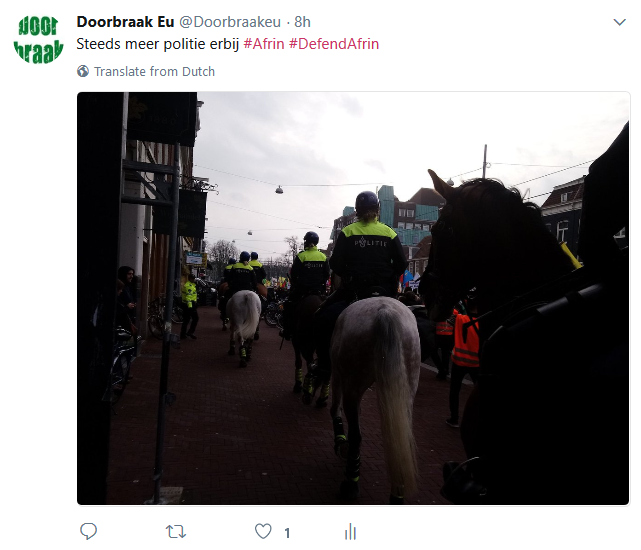Viewport: 641px width, 550px height.
Task: Click the globe icon beside Translate
Action: click(x=83, y=71)
